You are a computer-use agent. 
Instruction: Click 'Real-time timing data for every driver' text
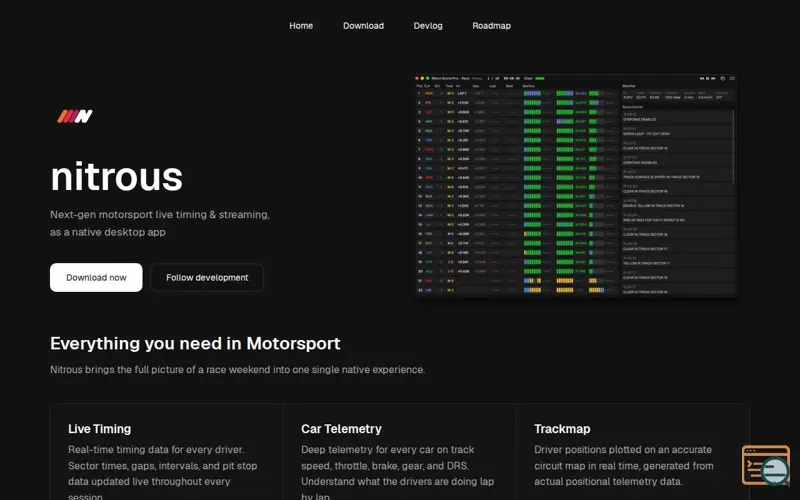162,473
